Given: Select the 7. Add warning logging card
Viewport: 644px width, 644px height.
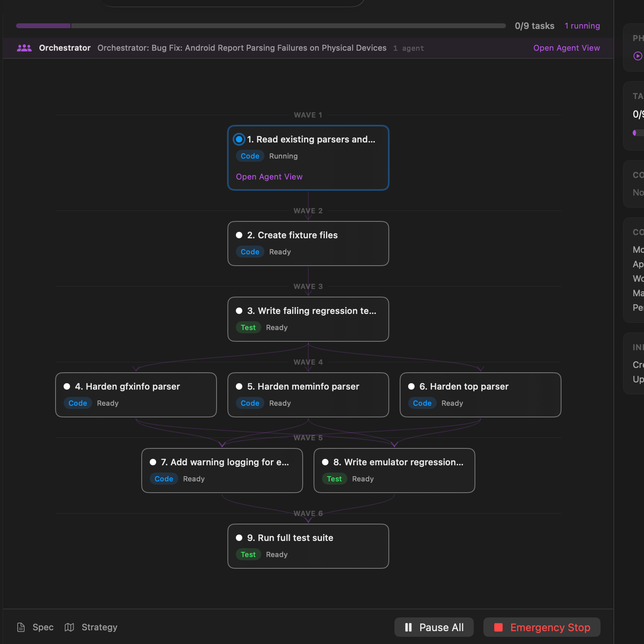Looking at the screenshot, I should 222,471.
